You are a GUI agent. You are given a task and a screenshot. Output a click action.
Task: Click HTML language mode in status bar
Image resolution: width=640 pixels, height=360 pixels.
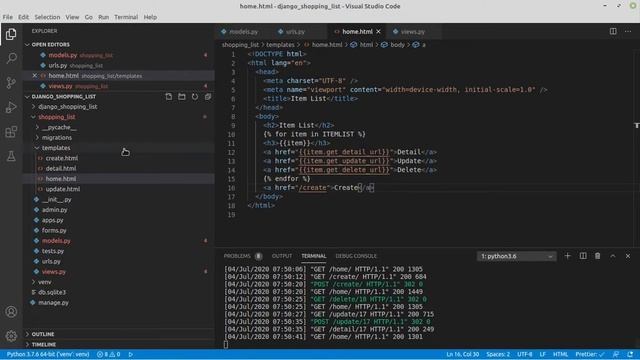point(560,354)
